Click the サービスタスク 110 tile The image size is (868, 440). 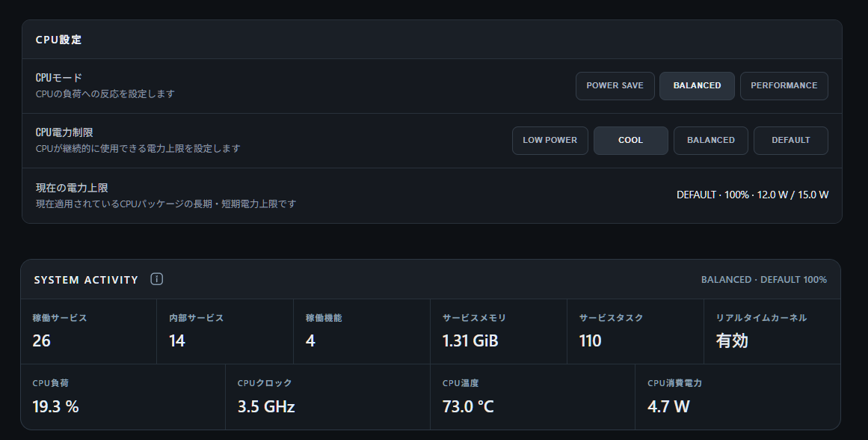click(x=635, y=331)
